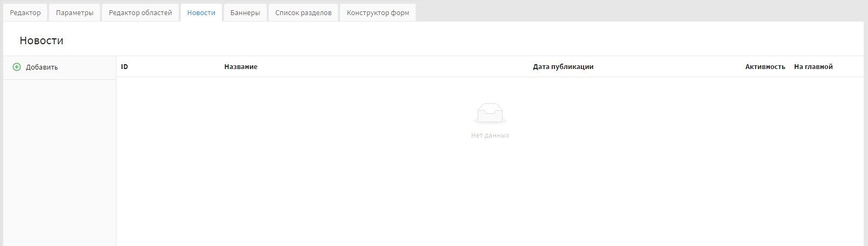Click the green plus icon beside Добавить
The image size is (868, 246).
tap(17, 67)
